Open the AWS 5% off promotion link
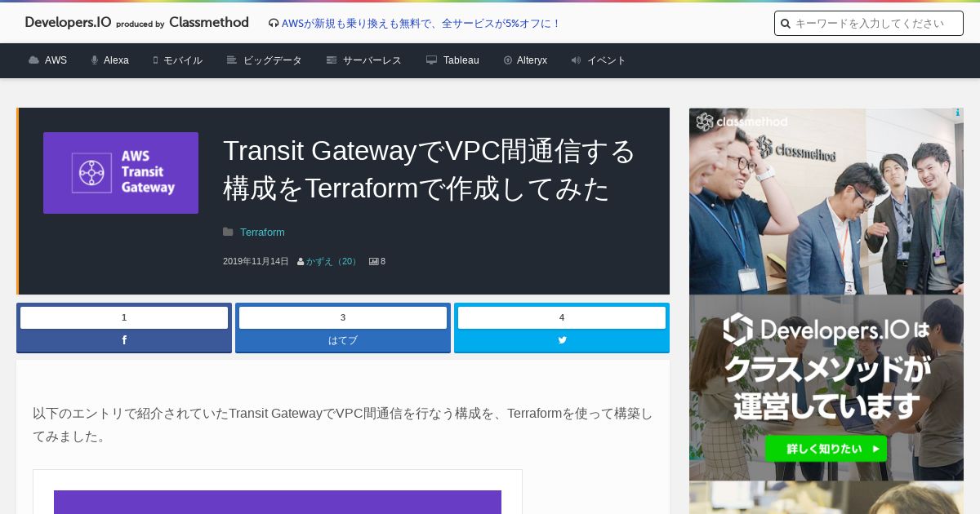980x514 pixels. (x=421, y=24)
